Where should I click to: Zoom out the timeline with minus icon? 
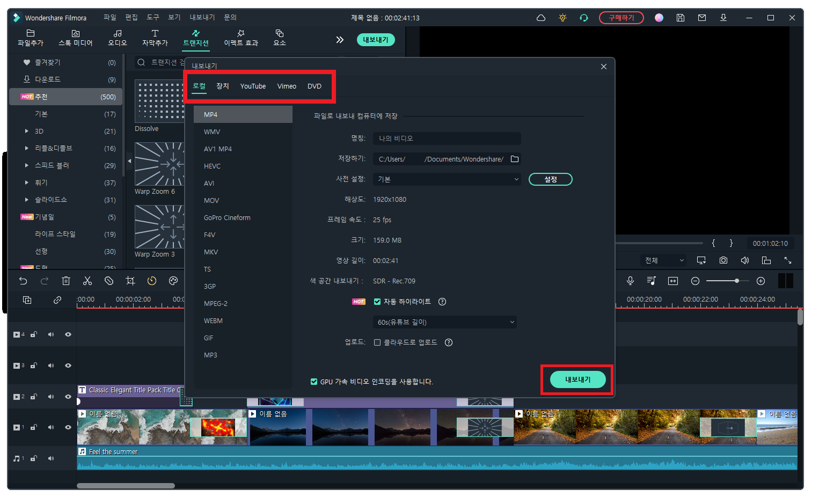click(695, 281)
